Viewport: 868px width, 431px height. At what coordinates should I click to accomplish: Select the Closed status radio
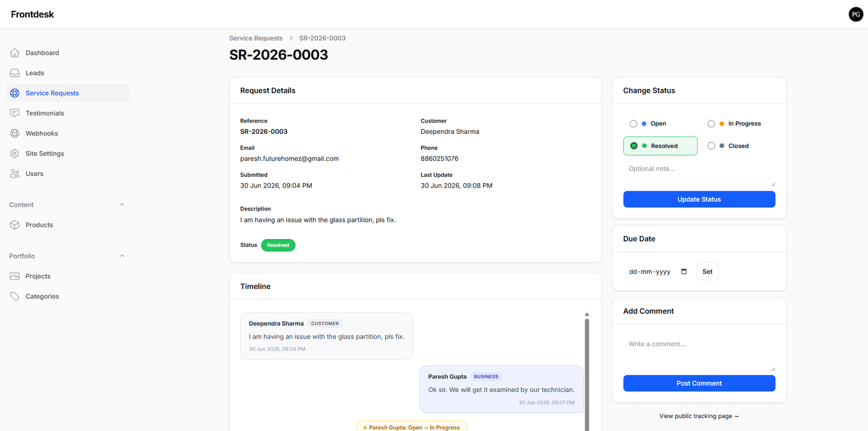711,146
